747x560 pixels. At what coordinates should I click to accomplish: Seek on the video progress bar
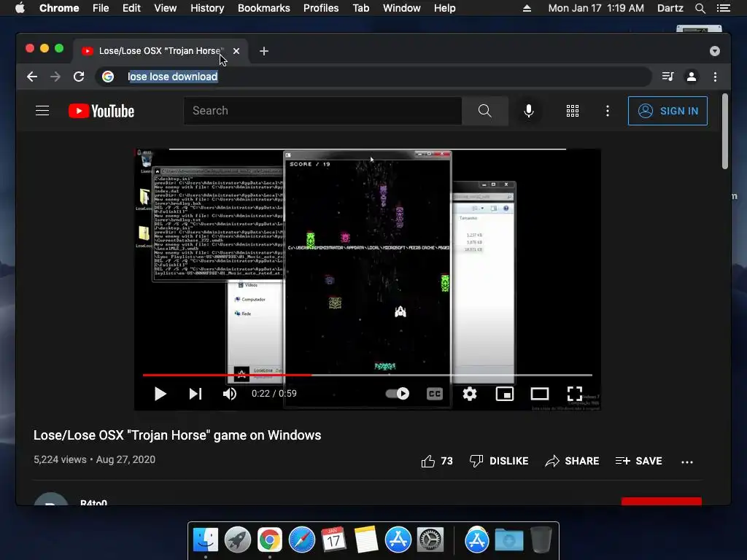368,376
